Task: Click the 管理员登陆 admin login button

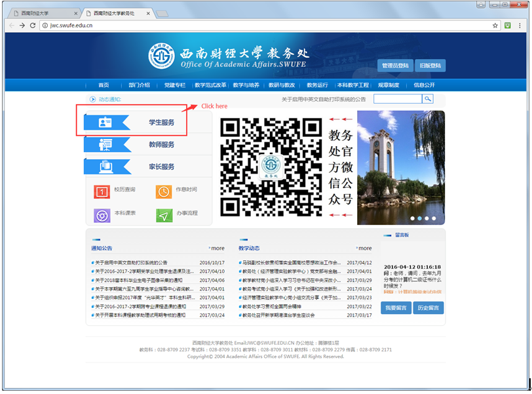Action: (394, 66)
